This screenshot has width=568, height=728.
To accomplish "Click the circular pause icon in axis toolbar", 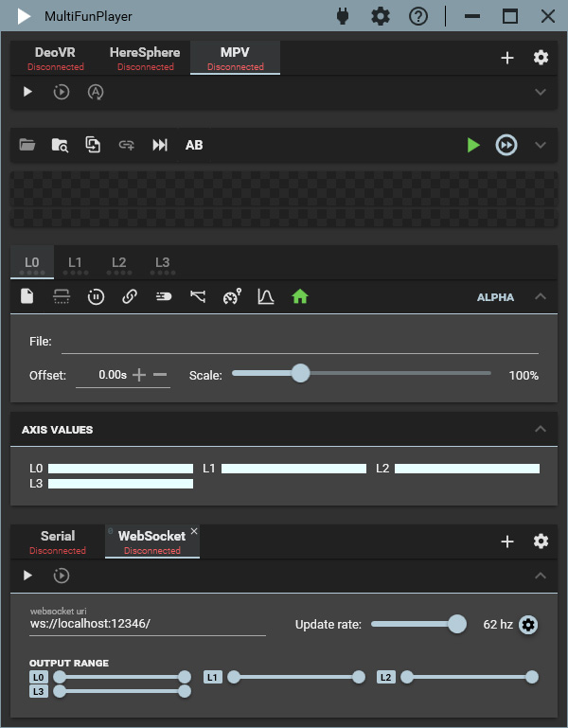I will pyautogui.click(x=96, y=296).
